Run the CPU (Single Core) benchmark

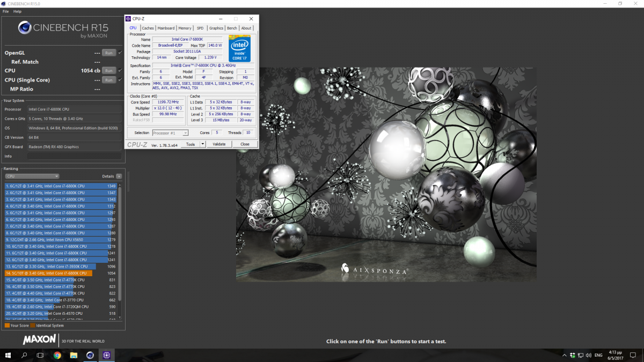[x=109, y=80]
